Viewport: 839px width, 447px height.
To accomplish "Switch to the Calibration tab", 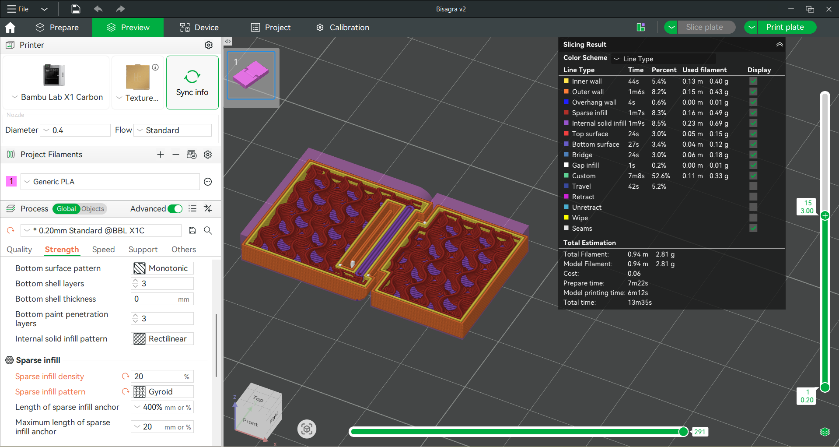I will [x=342, y=27].
